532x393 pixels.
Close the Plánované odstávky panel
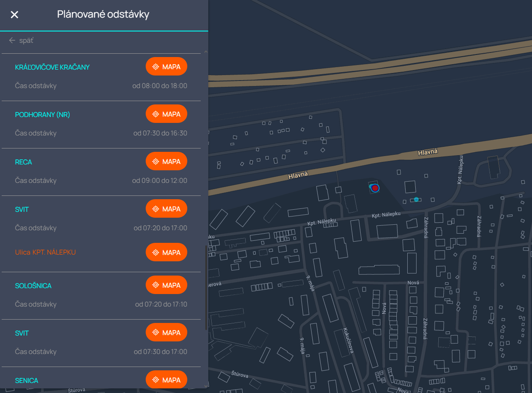14,15
